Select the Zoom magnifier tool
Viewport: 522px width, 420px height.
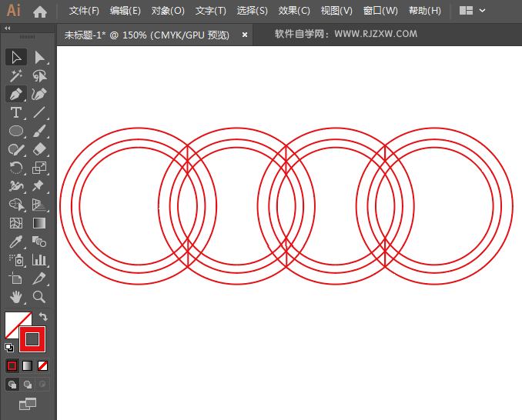coord(39,297)
